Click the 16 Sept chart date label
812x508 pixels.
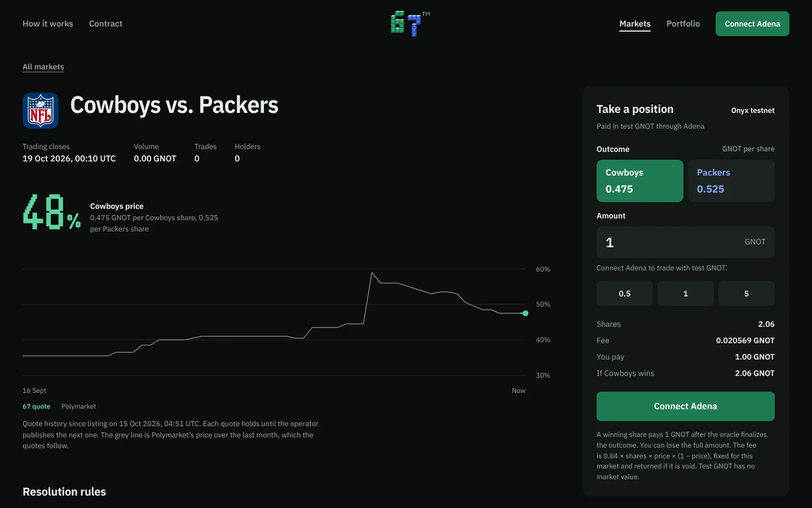click(x=34, y=391)
